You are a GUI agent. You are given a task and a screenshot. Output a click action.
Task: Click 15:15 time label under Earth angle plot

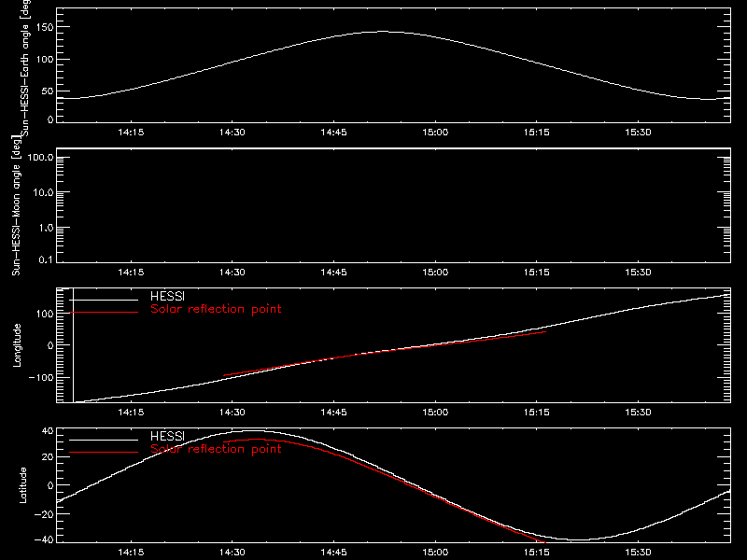pyautogui.click(x=536, y=132)
